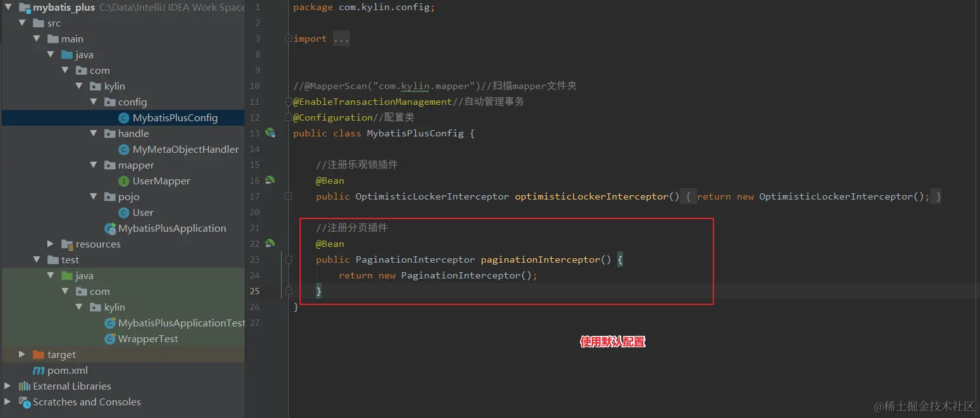980x418 pixels.
Task: Expand External Libraries node arrow
Action: 8,386
